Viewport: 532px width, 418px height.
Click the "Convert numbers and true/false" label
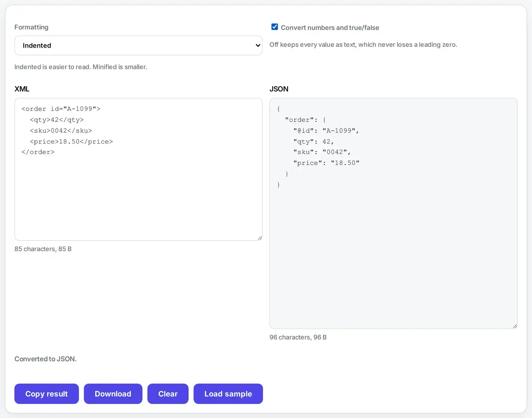(x=330, y=28)
